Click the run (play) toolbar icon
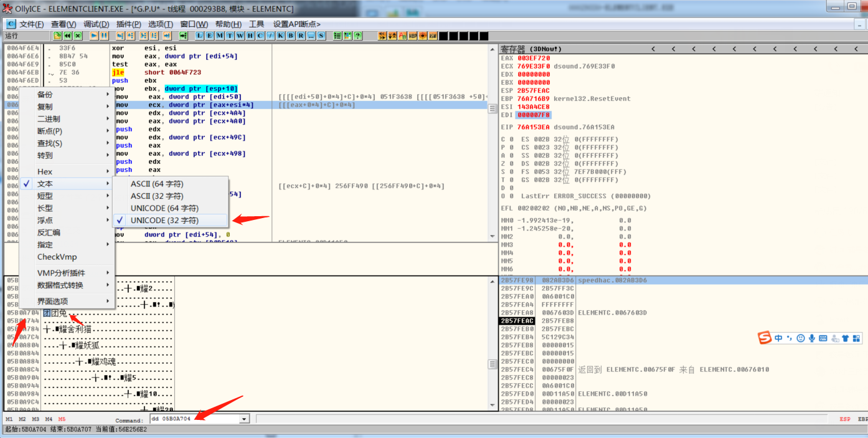Image resolution: width=868 pixels, height=438 pixels. point(94,36)
